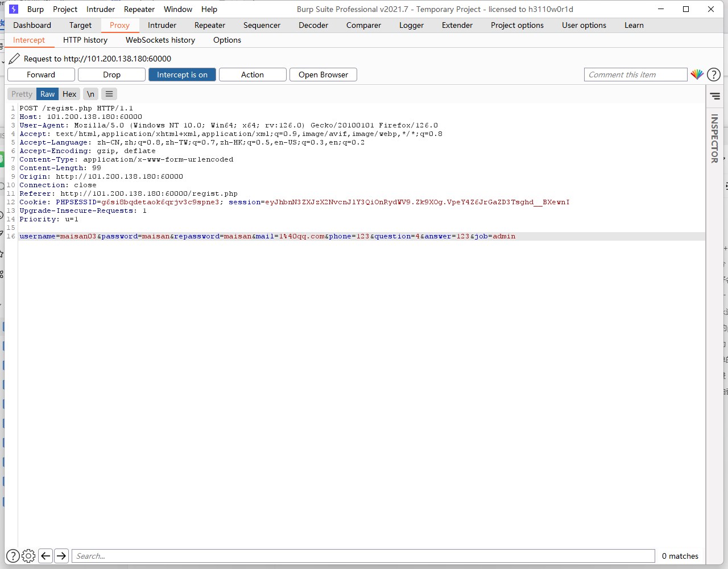The image size is (728, 569).
Task: Open the Burp menu
Action: click(x=35, y=9)
